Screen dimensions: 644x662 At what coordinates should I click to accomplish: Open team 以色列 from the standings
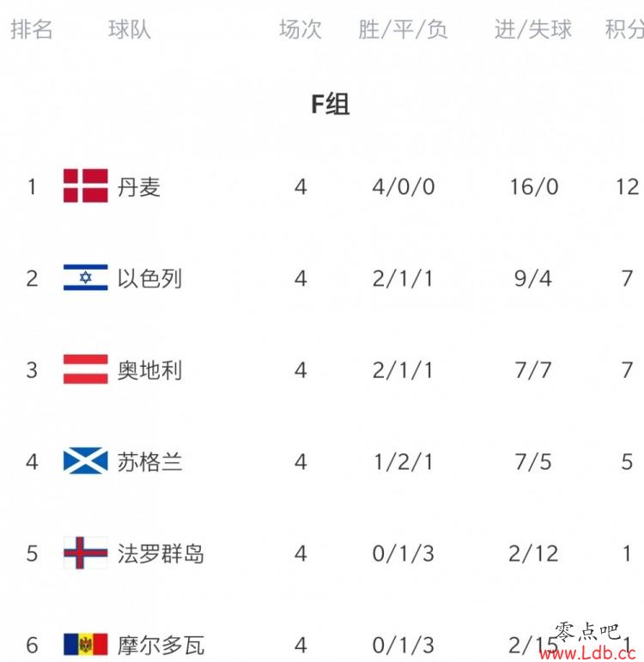pos(150,279)
